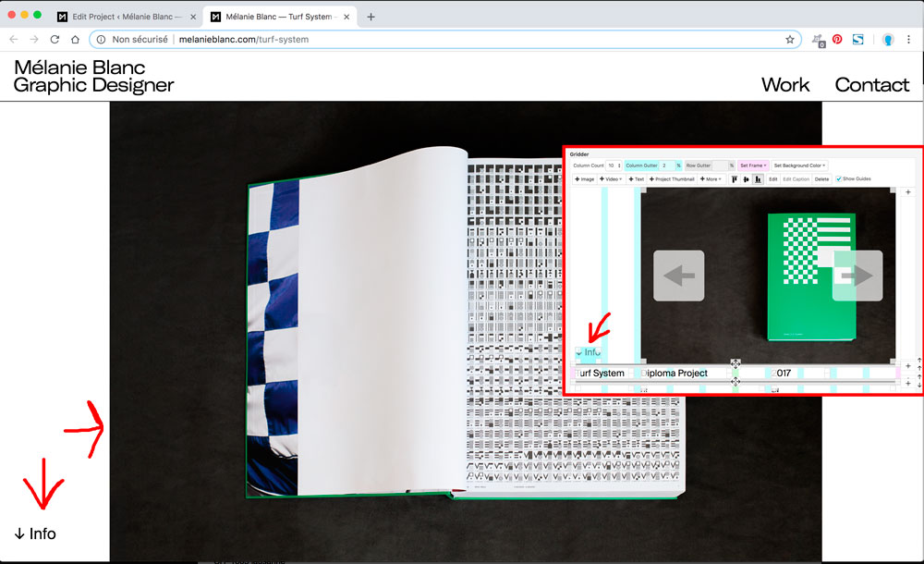
Task: Open a new browser tab with plus
Action: click(371, 17)
